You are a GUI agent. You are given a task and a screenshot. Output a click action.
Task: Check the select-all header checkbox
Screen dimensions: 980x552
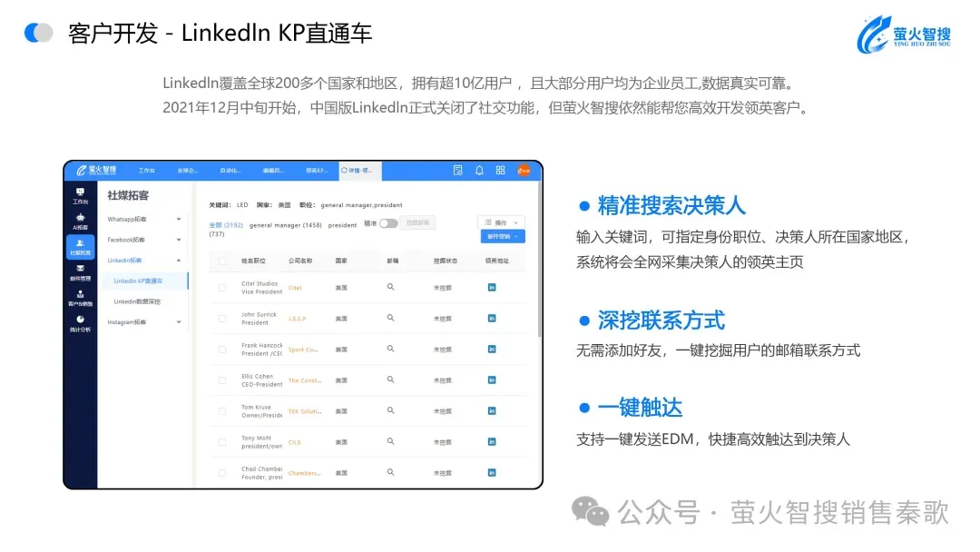(222, 261)
